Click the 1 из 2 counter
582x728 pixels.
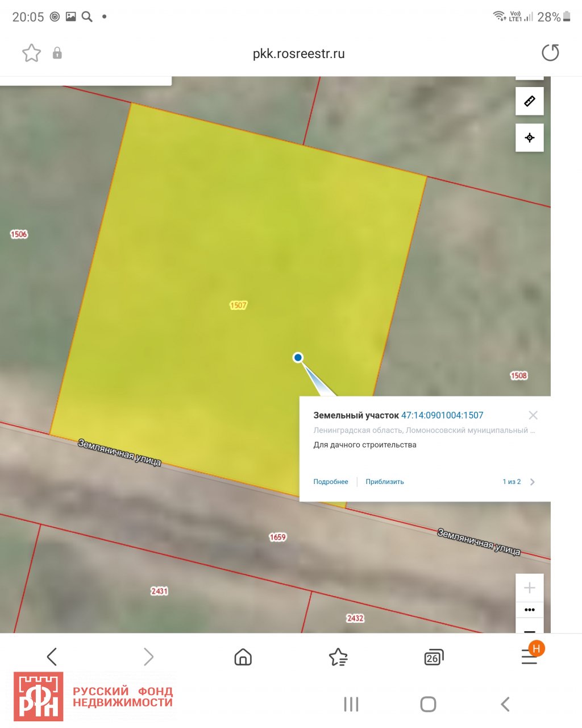[x=512, y=482]
